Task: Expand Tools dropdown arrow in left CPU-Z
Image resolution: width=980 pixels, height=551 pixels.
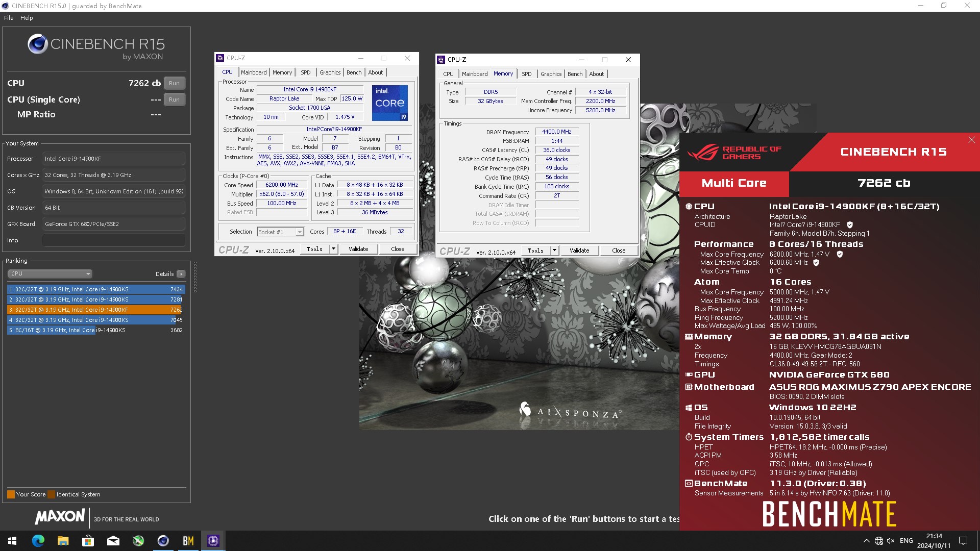Action: tap(333, 249)
